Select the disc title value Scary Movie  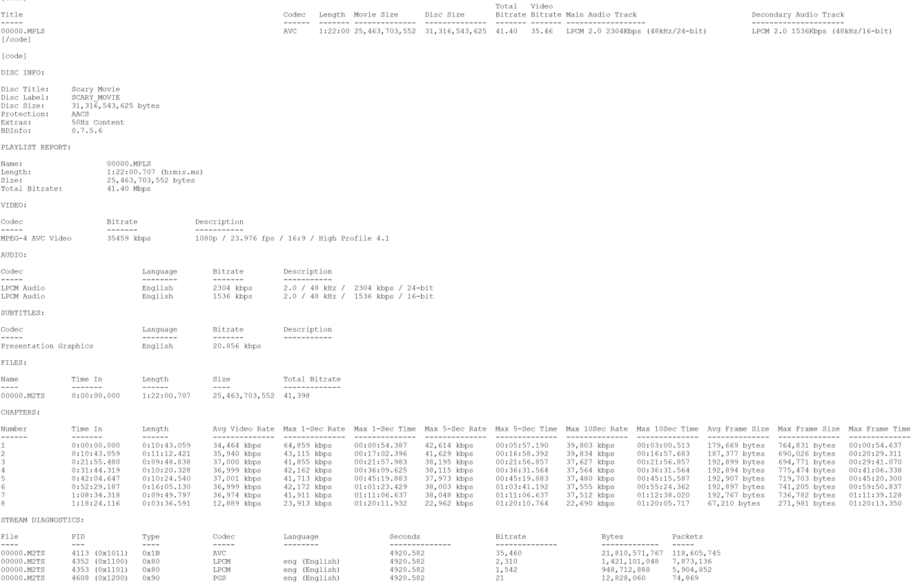(x=95, y=89)
